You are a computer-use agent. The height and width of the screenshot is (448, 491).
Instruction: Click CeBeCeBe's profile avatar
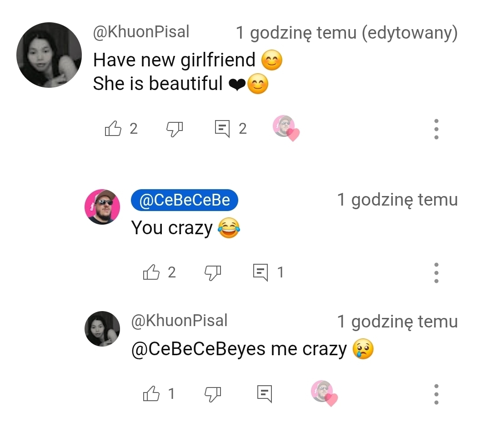pyautogui.click(x=102, y=207)
